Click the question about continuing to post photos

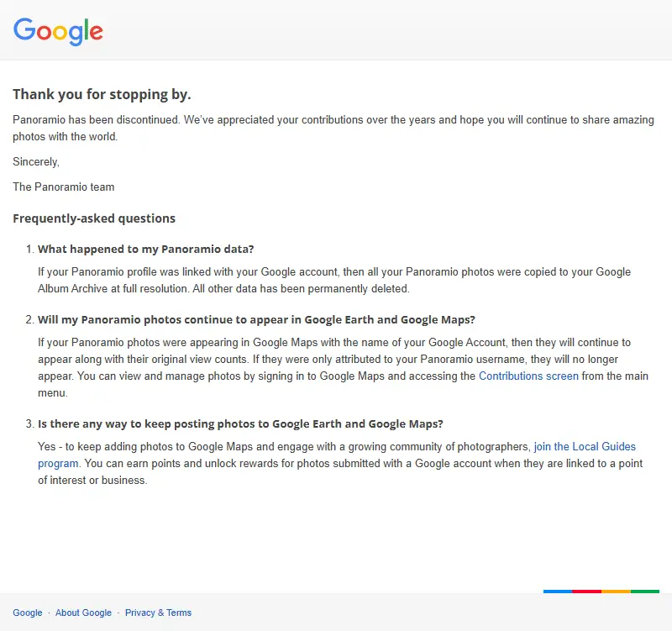(x=240, y=424)
